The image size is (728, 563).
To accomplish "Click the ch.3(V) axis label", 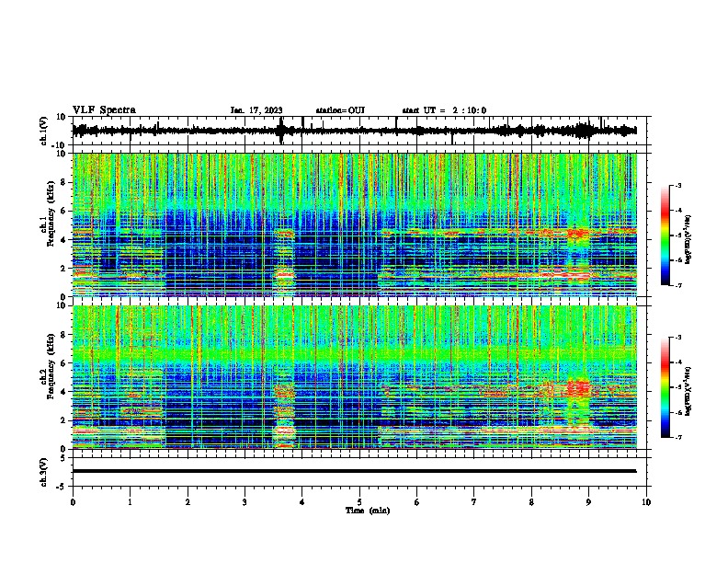I will [44, 472].
